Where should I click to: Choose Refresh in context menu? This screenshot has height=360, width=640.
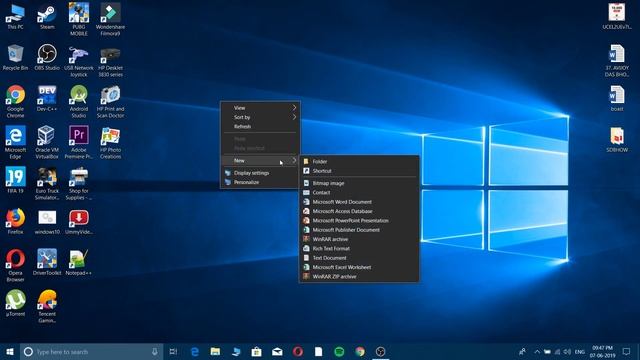pyautogui.click(x=260, y=127)
